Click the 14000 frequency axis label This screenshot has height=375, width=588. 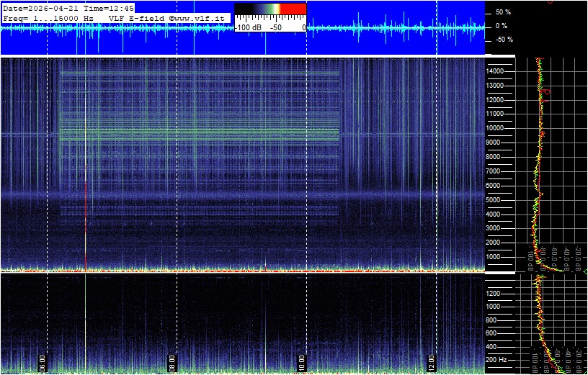(x=494, y=71)
